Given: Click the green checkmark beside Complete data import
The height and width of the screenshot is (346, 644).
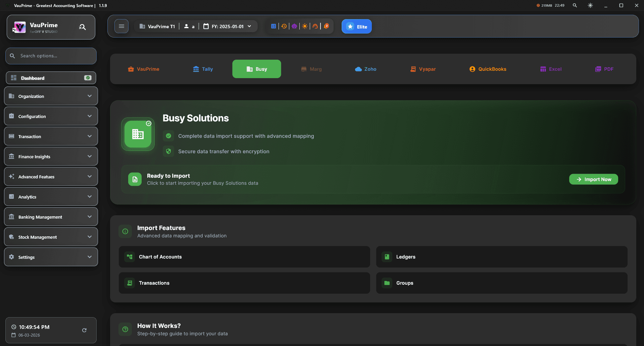Looking at the screenshot, I should click(168, 136).
